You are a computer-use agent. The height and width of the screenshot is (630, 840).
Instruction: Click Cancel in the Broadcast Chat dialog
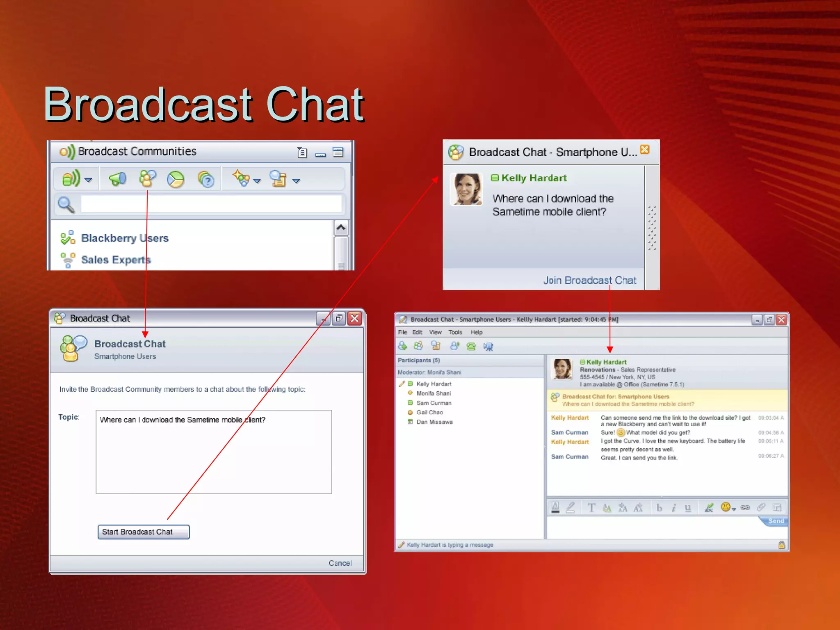pos(340,563)
